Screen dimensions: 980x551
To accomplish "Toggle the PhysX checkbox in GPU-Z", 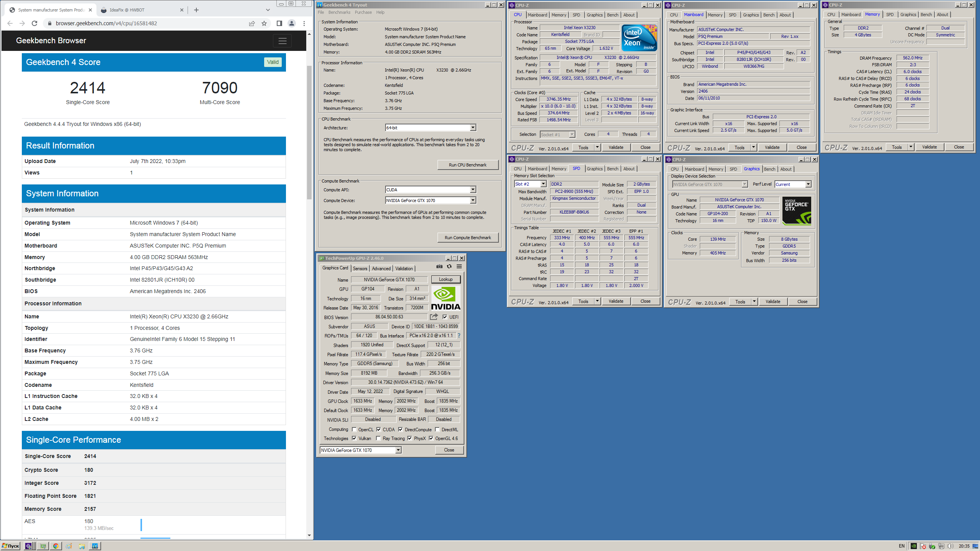I will pyautogui.click(x=410, y=438).
